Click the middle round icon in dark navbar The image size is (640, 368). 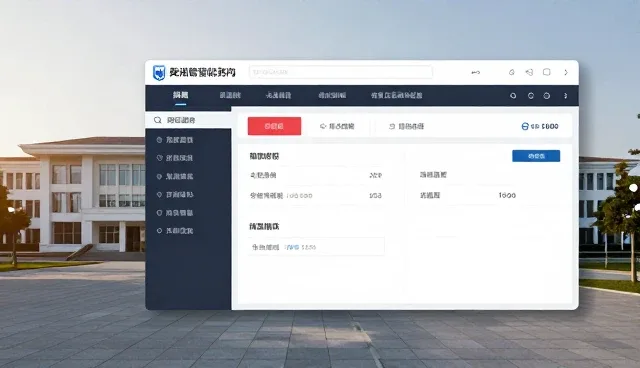click(531, 96)
